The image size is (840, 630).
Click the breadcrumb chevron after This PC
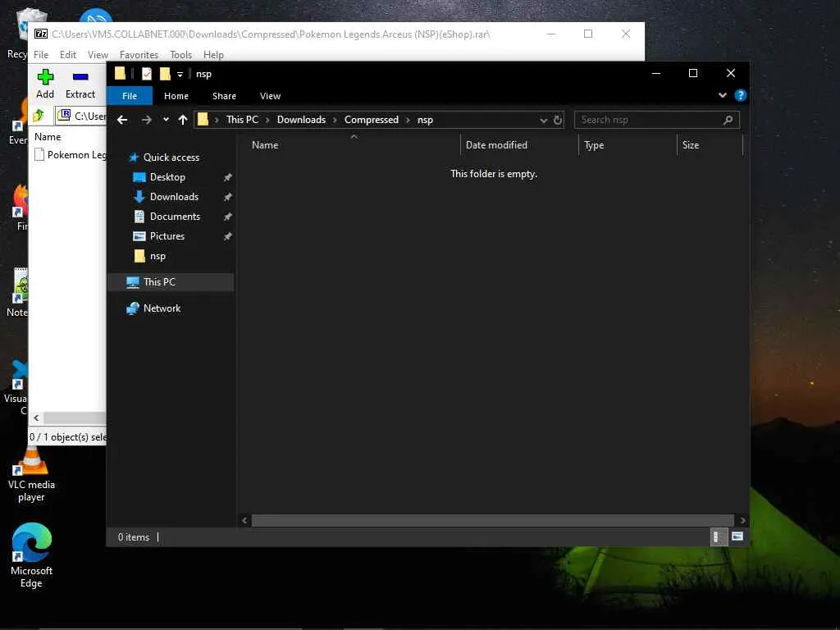tap(268, 120)
